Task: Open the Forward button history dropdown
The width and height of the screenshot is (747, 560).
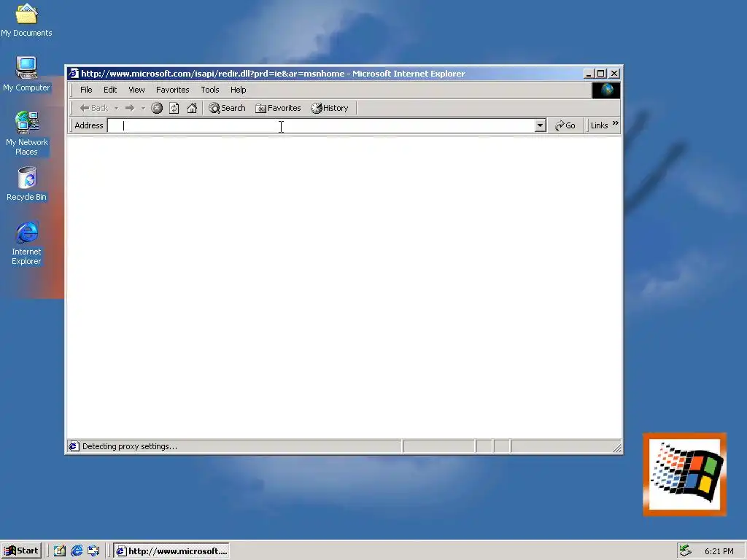Action: [x=143, y=108]
